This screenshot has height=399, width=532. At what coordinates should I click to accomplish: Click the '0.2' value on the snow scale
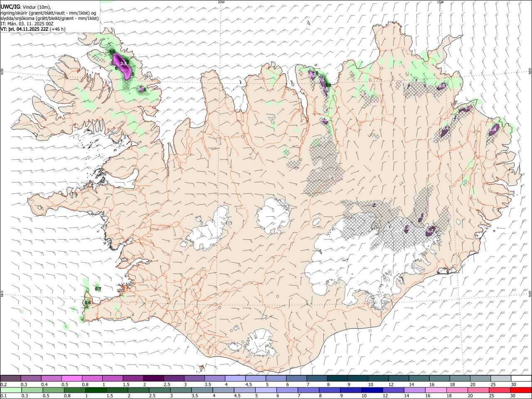click(x=4, y=384)
